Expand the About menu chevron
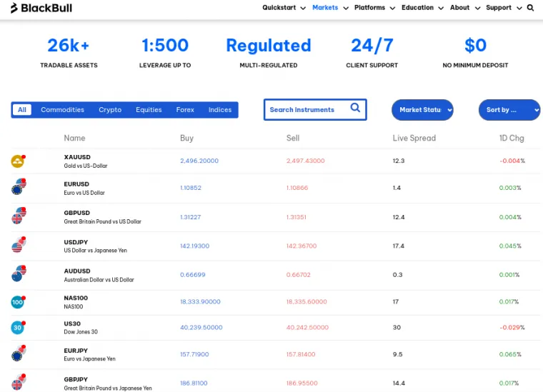 click(477, 9)
